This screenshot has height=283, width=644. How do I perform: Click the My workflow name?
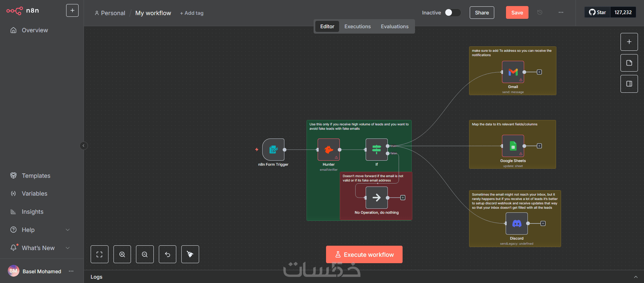coord(153,13)
